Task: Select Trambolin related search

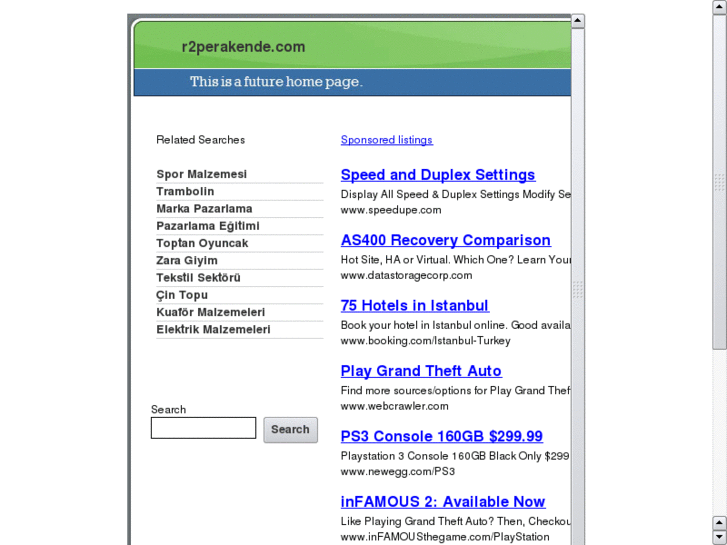Action: click(x=185, y=192)
